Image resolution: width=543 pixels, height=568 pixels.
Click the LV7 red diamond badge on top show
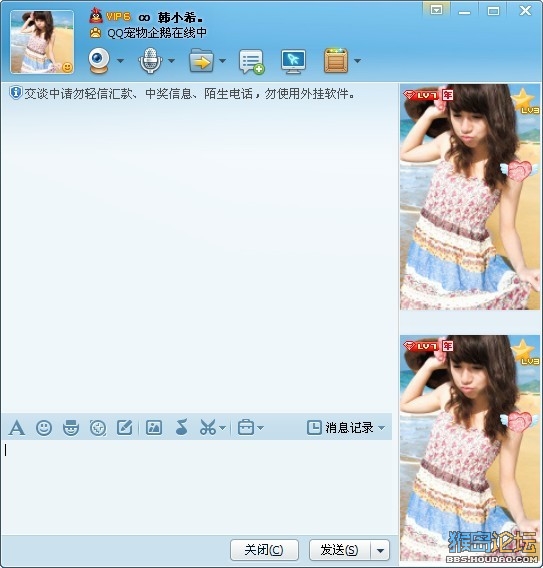(420, 95)
